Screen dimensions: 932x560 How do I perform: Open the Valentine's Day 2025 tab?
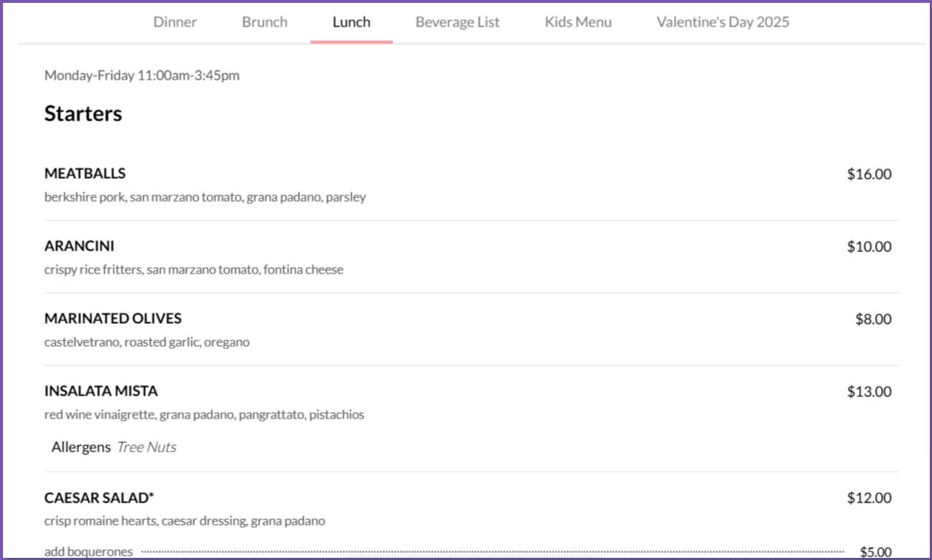coord(722,22)
